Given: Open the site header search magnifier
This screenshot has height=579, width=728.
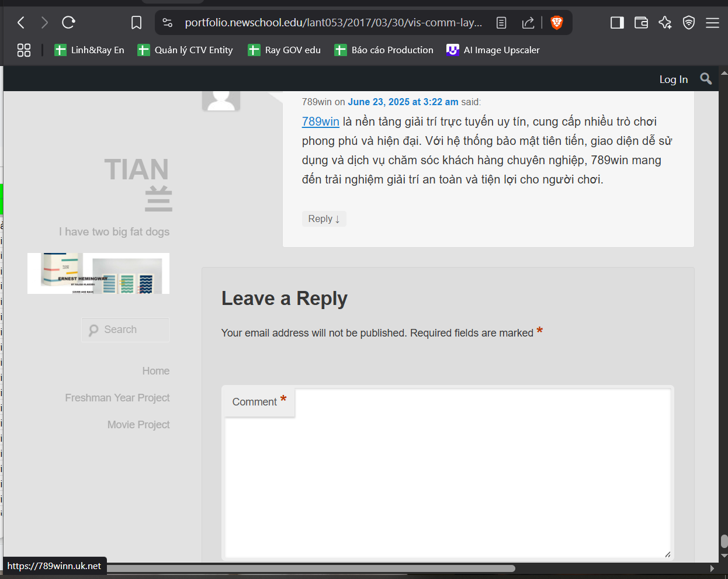Looking at the screenshot, I should tap(706, 79).
